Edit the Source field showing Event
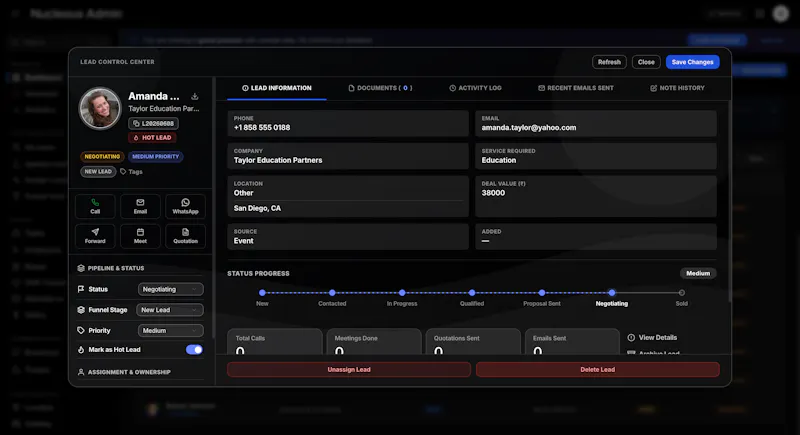The image size is (800, 435). pos(348,237)
